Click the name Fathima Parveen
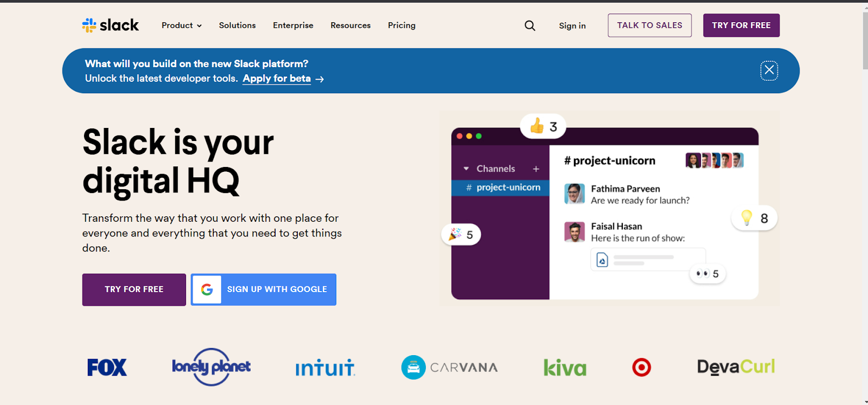Viewport: 868px width, 405px height. click(626, 189)
